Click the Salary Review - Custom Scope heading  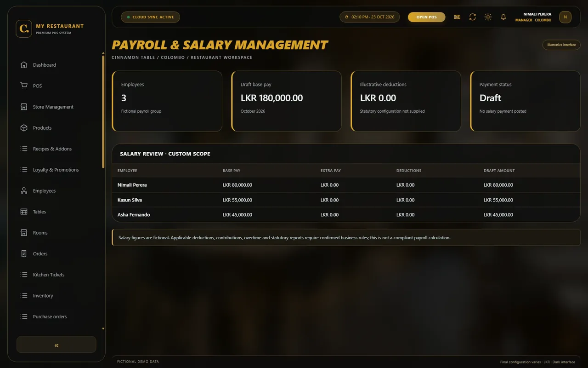[165, 154]
